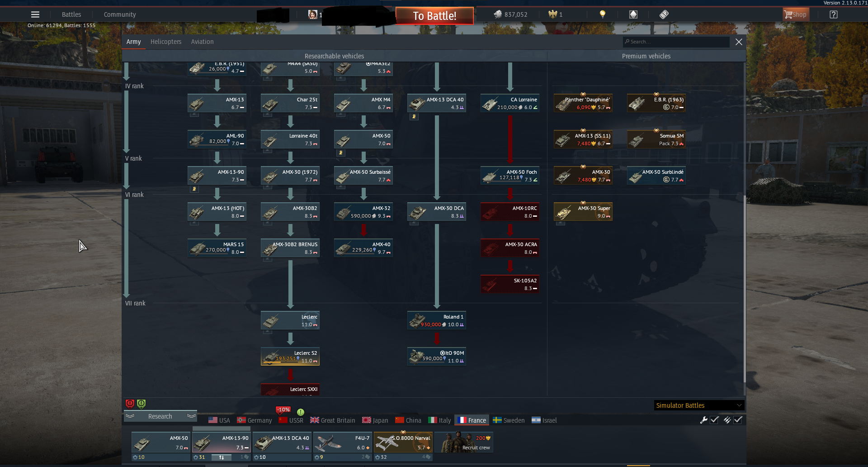868x467 pixels.
Task: Click the ammo auto-refill icon
Action: tap(727, 420)
